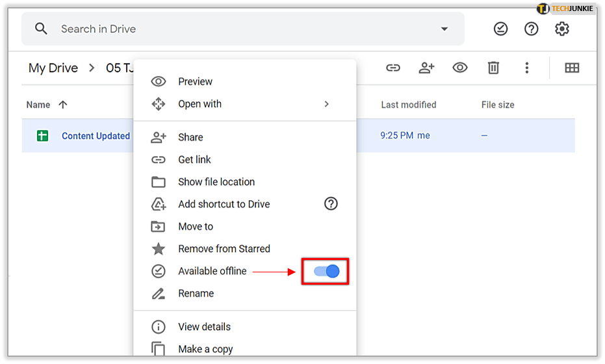Switch to grid layout view icon
Screen dimensions: 605x364
(x=572, y=68)
